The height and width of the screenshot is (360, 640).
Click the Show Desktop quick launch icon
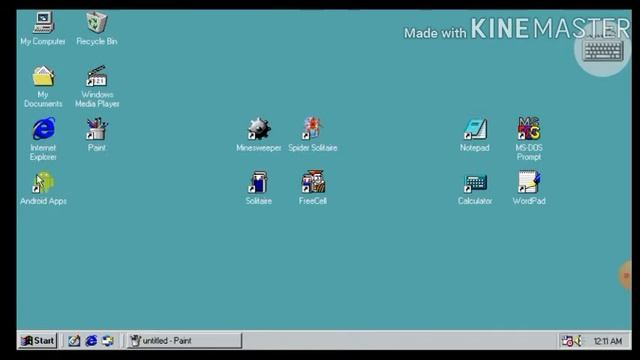point(74,340)
